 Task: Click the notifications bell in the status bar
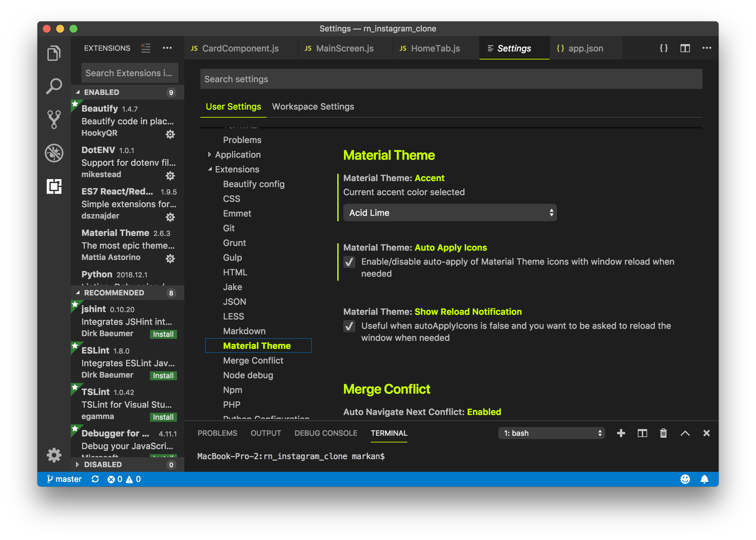coord(704,479)
